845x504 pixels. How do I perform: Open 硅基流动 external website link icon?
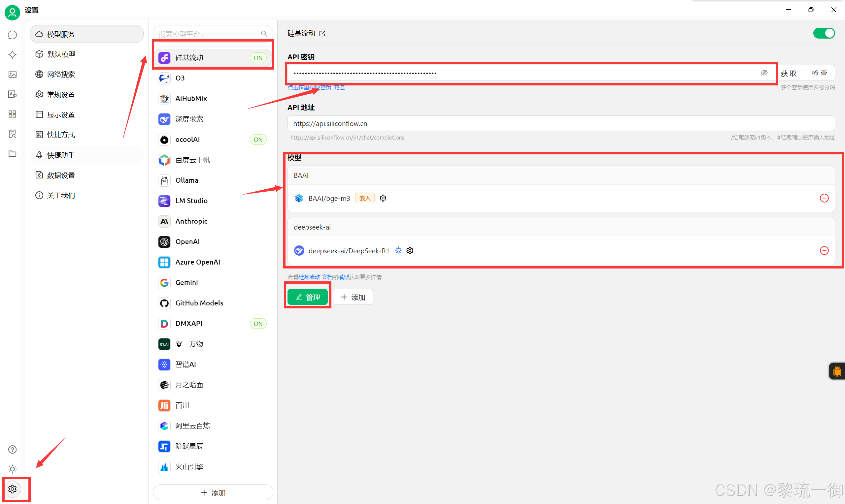click(322, 34)
